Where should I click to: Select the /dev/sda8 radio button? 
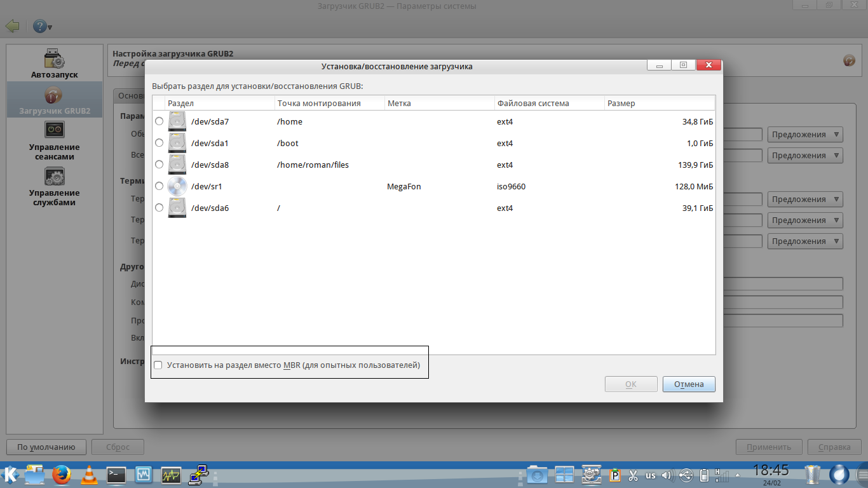coord(159,165)
